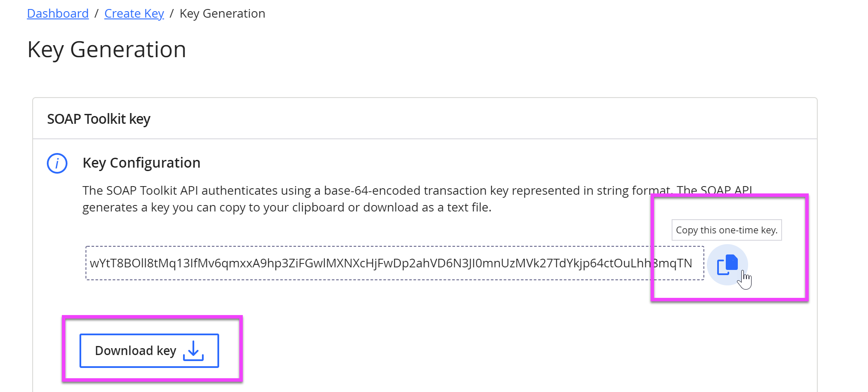This screenshot has height=392, width=868.
Task: Click the Key Configuration heading
Action: point(141,163)
